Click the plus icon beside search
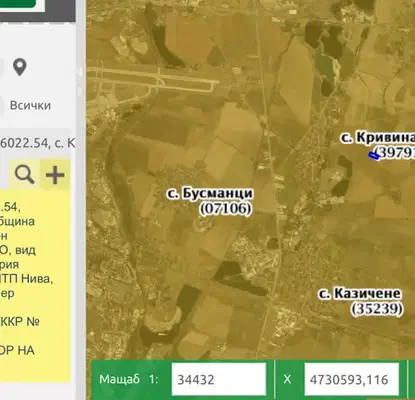This screenshot has height=400, width=415. coord(55,175)
